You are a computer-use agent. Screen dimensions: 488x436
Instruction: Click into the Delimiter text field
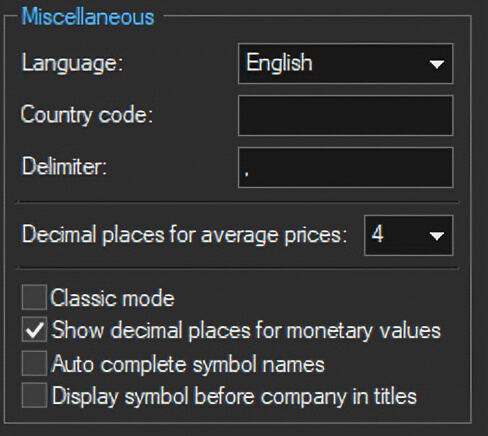point(345,167)
